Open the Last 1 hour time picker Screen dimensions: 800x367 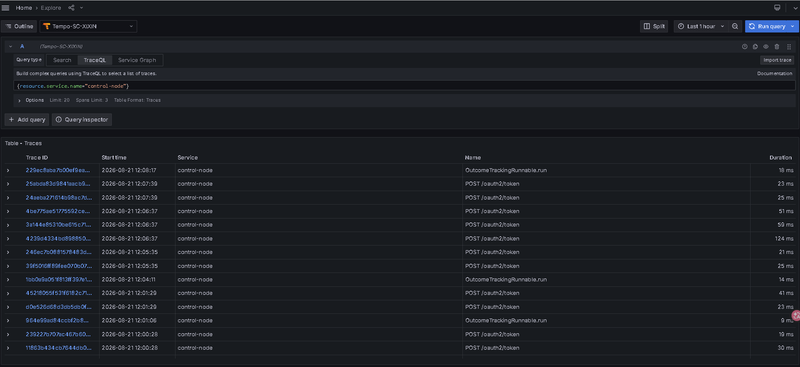(701, 26)
